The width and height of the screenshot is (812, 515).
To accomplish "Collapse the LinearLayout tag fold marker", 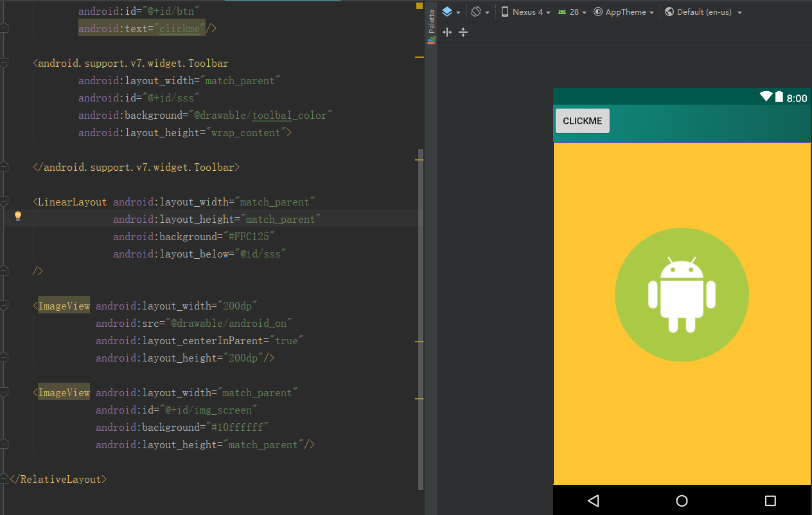I will [4, 202].
